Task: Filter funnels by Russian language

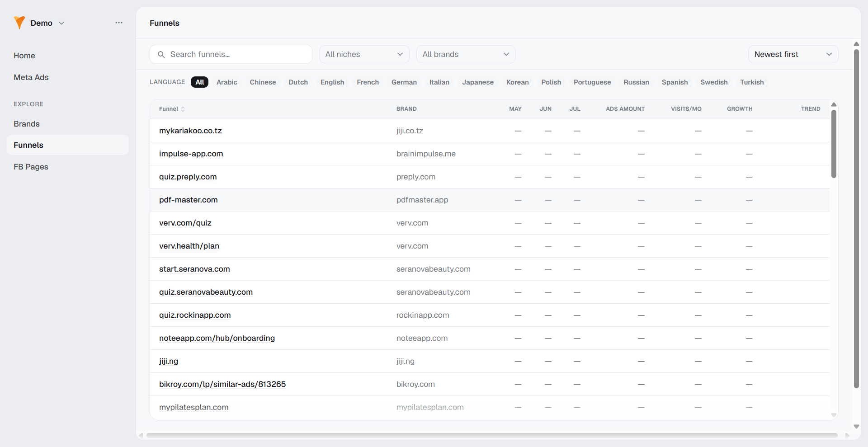Action: click(x=637, y=82)
